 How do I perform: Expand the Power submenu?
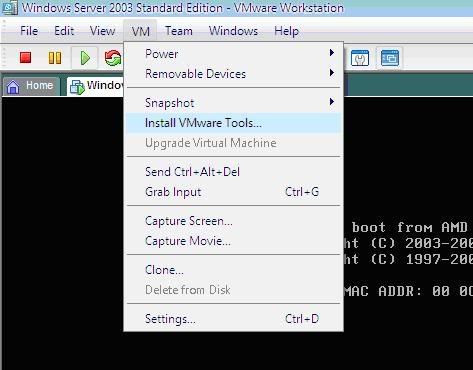pos(234,54)
